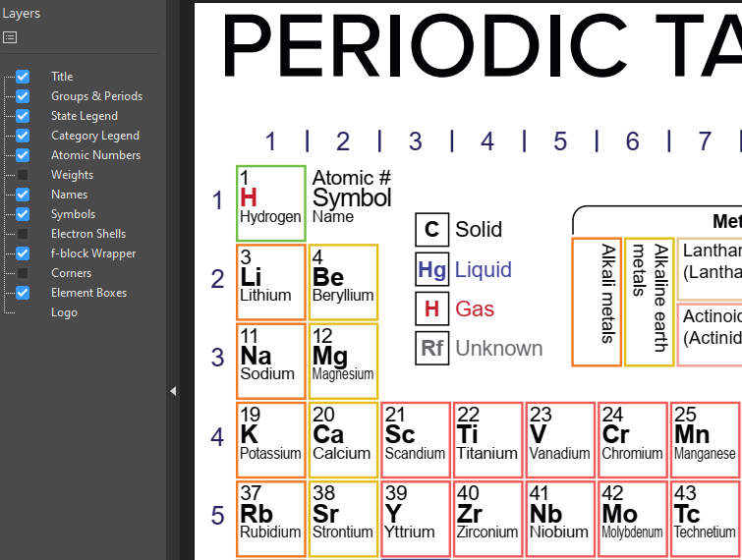742x560 pixels.
Task: Click the Rubidium element box
Action: click(x=271, y=520)
